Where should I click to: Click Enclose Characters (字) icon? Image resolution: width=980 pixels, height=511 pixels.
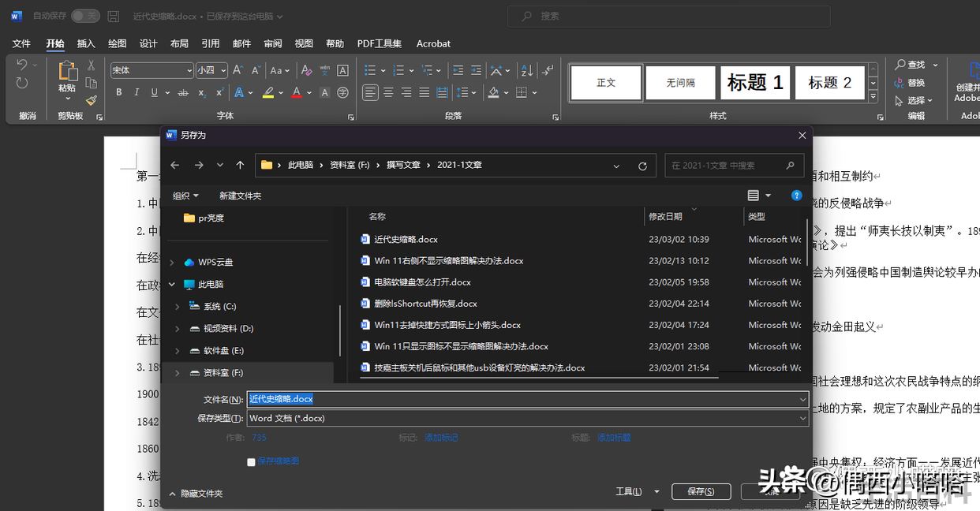342,92
